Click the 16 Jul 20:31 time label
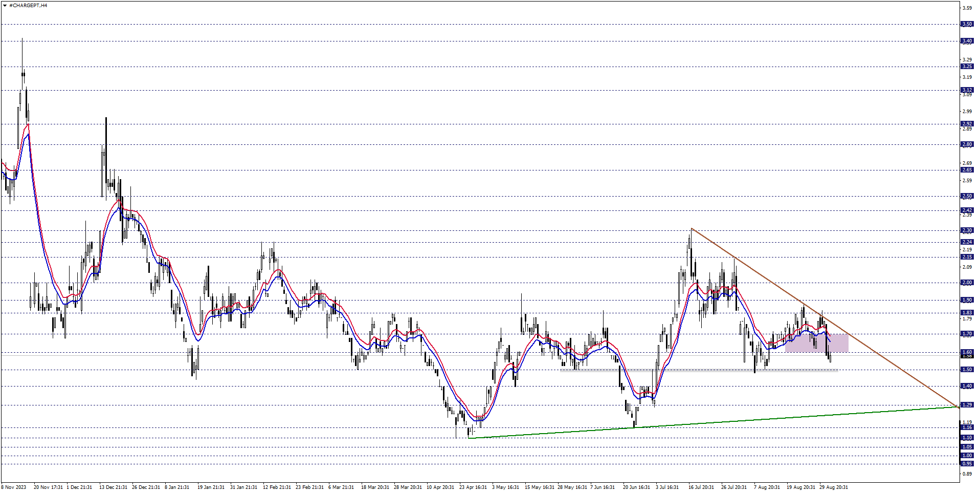 coord(702,487)
